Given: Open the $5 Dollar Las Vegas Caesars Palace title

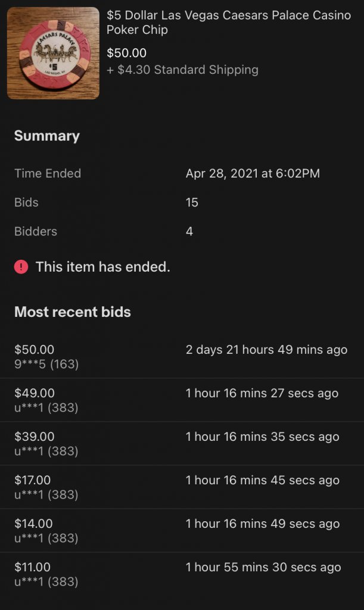Looking at the screenshot, I should (x=228, y=23).
